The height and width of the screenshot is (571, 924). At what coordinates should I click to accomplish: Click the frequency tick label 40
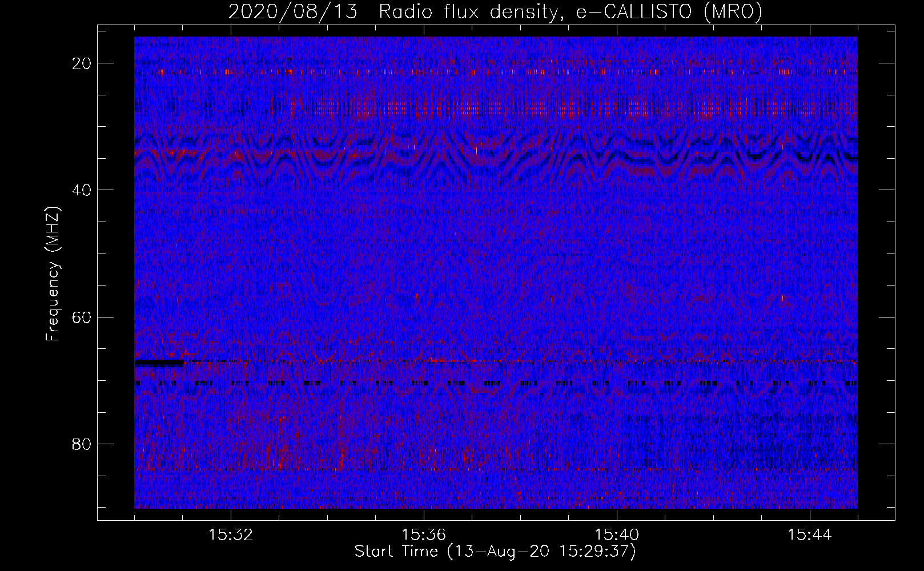click(x=82, y=190)
